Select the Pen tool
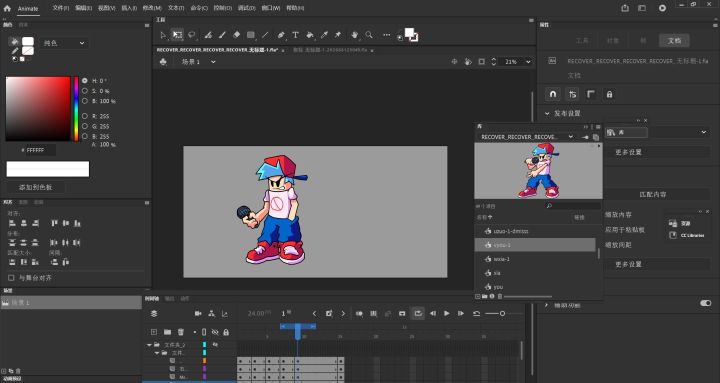720x383 pixels. 281,35
